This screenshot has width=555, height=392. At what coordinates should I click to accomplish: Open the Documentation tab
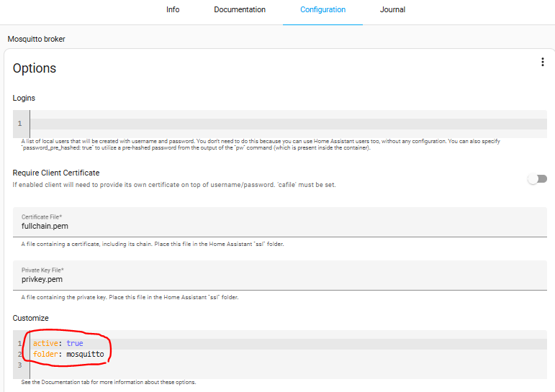tap(240, 10)
